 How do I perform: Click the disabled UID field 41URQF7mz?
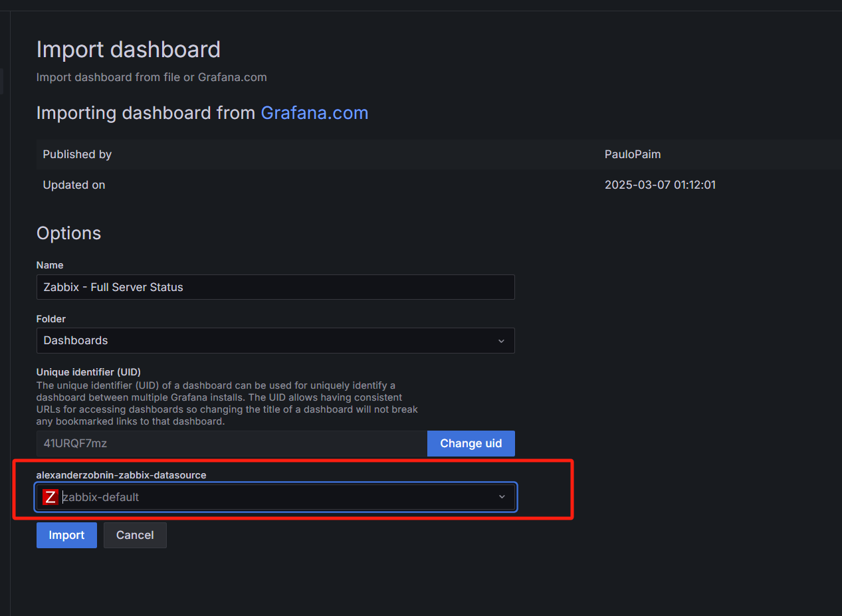pyautogui.click(x=231, y=443)
